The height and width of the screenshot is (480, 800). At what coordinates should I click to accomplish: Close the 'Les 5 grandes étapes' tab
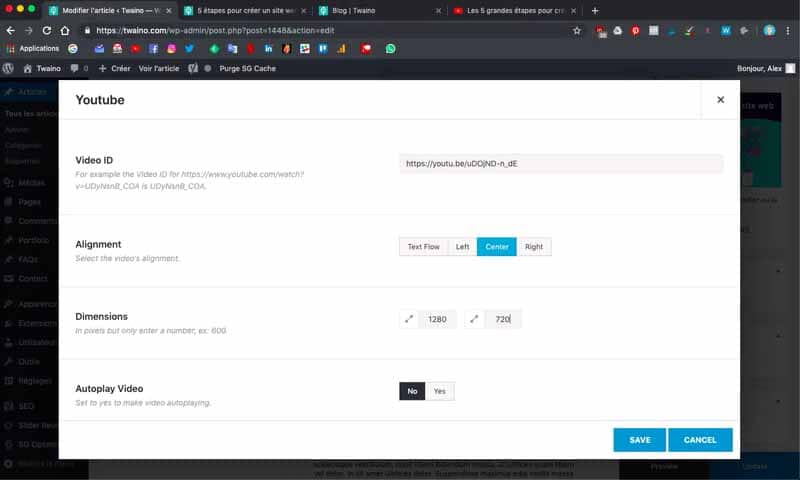(x=573, y=11)
